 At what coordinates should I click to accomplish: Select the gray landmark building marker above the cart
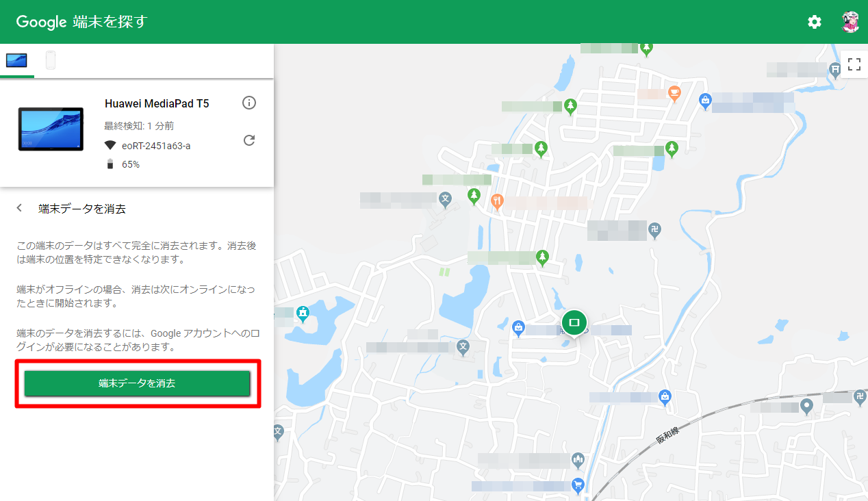click(x=578, y=459)
